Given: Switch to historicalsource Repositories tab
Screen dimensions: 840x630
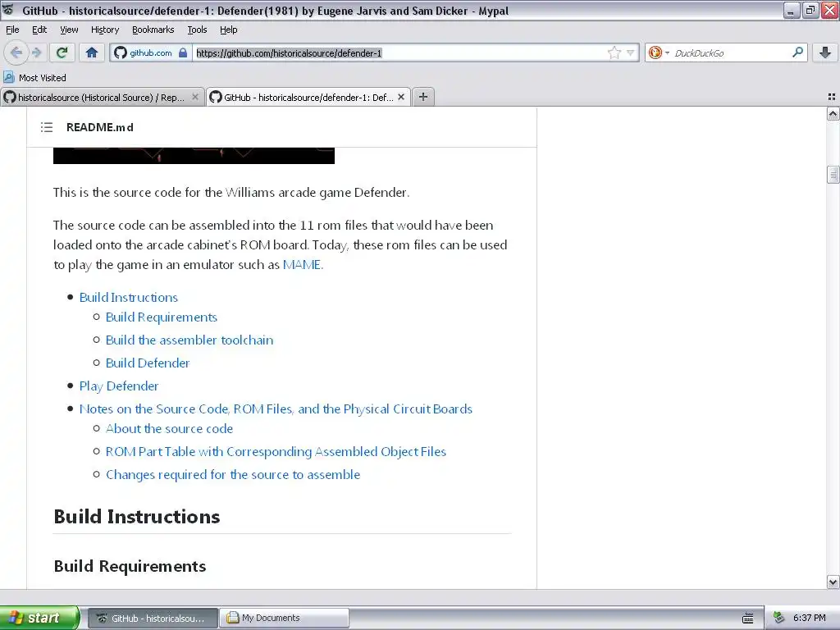Looking at the screenshot, I should (x=103, y=97).
